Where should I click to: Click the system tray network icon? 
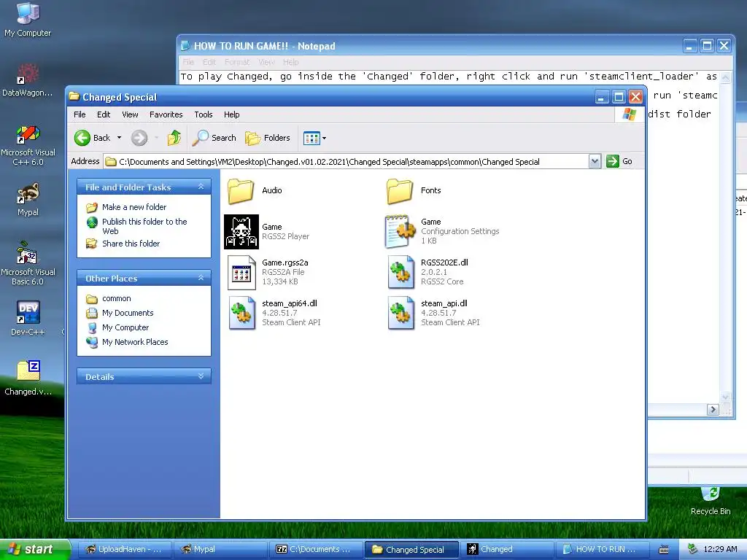[692, 549]
